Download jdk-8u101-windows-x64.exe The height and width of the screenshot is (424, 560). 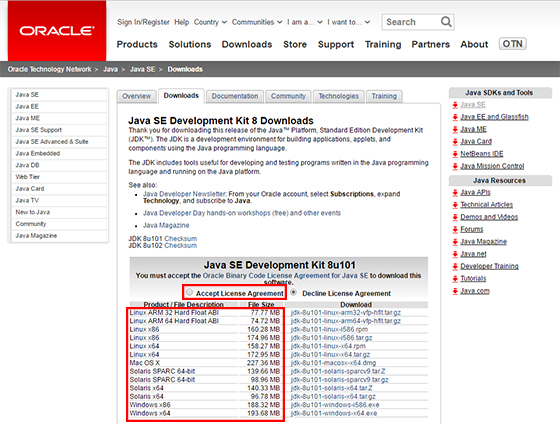tap(334, 413)
